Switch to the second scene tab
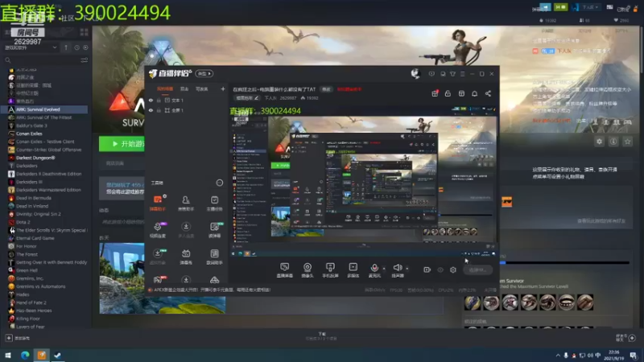This screenshot has width=644, height=362. point(184,89)
